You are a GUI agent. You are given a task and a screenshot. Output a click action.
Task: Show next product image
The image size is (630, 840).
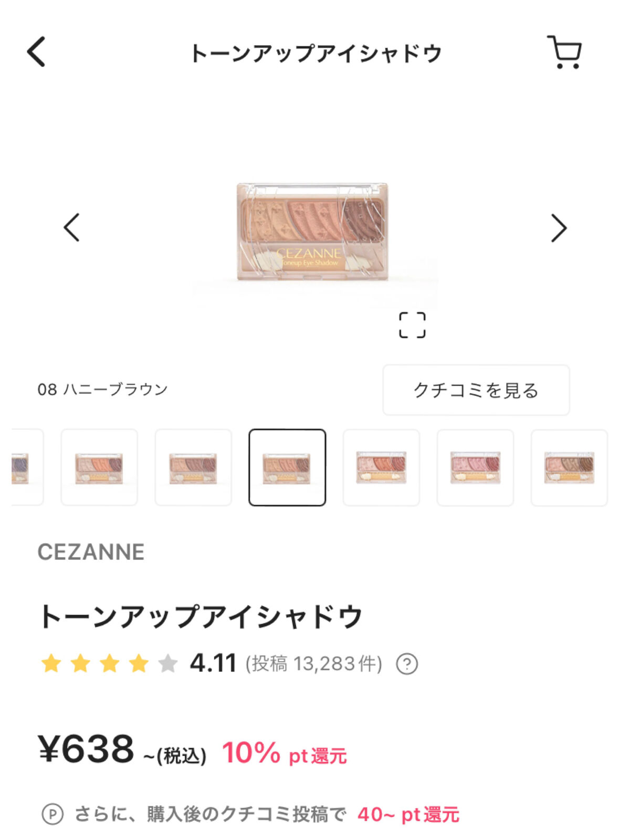558,227
